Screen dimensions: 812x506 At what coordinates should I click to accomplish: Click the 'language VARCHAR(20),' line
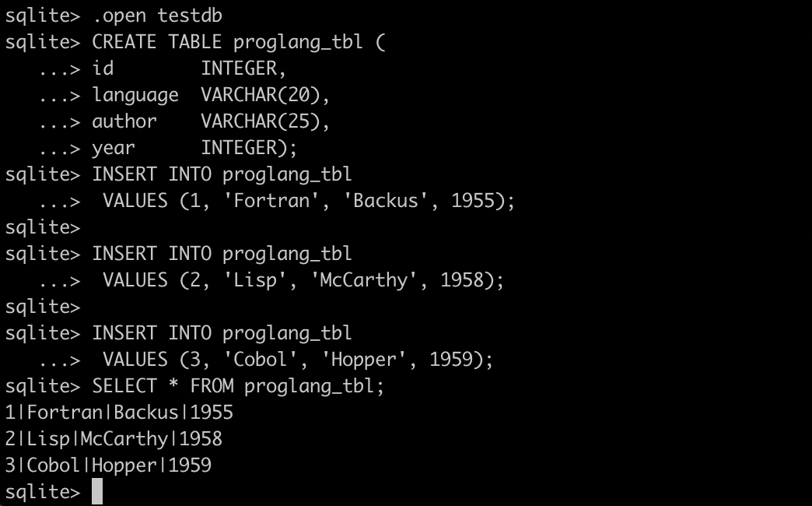pos(211,96)
